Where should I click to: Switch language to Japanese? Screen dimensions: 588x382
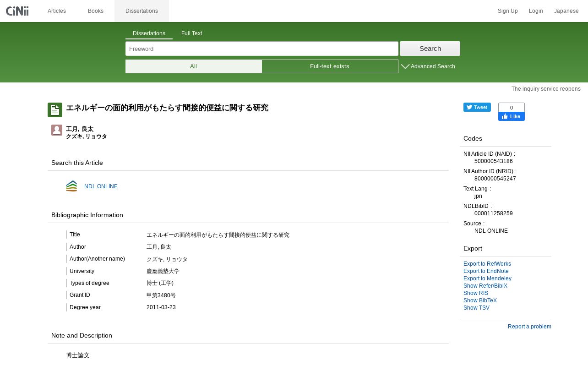pyautogui.click(x=566, y=11)
